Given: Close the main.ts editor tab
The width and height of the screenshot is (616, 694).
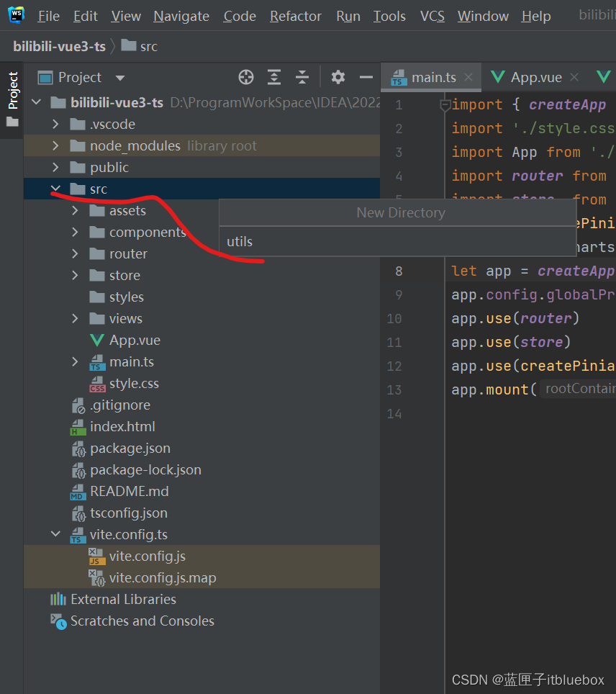Looking at the screenshot, I should (x=469, y=78).
